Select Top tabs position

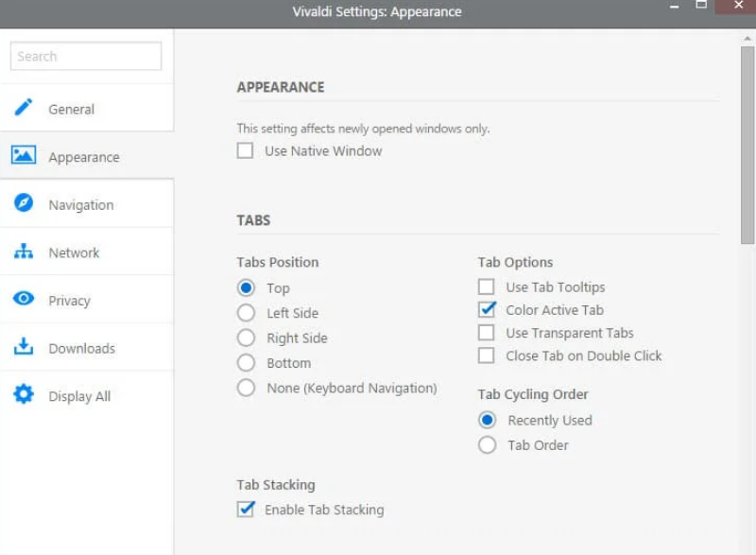(246, 287)
